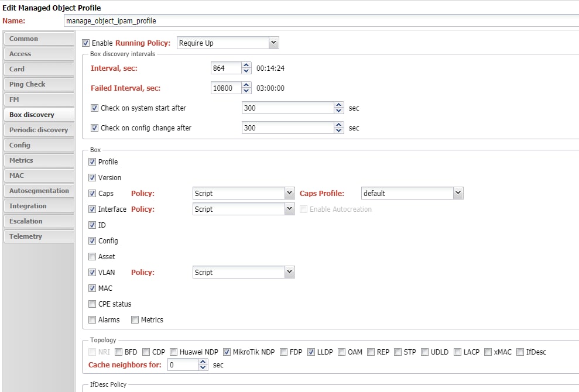
Task: Toggle the Version checkbox
Action: [92, 177]
